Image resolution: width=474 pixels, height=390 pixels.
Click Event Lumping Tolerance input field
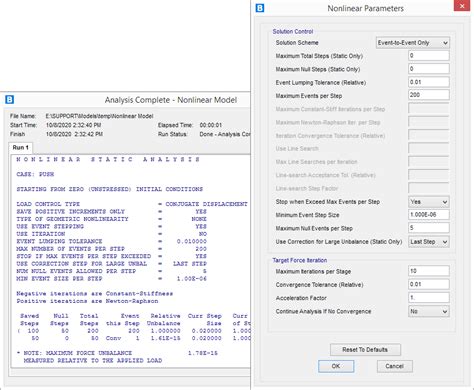click(429, 82)
